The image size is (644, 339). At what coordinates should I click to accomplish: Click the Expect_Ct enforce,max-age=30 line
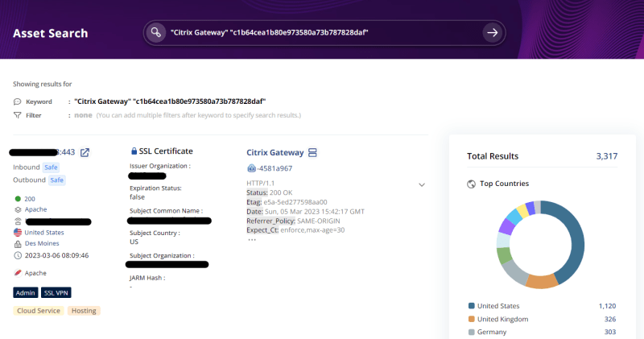pos(295,230)
